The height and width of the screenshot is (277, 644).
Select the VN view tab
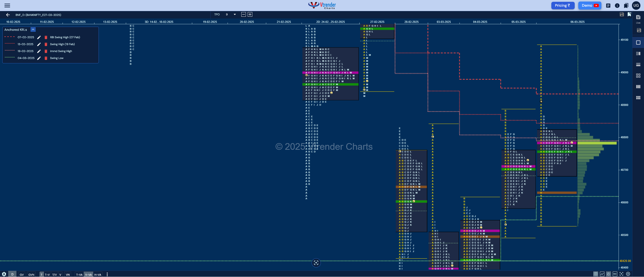point(68,274)
